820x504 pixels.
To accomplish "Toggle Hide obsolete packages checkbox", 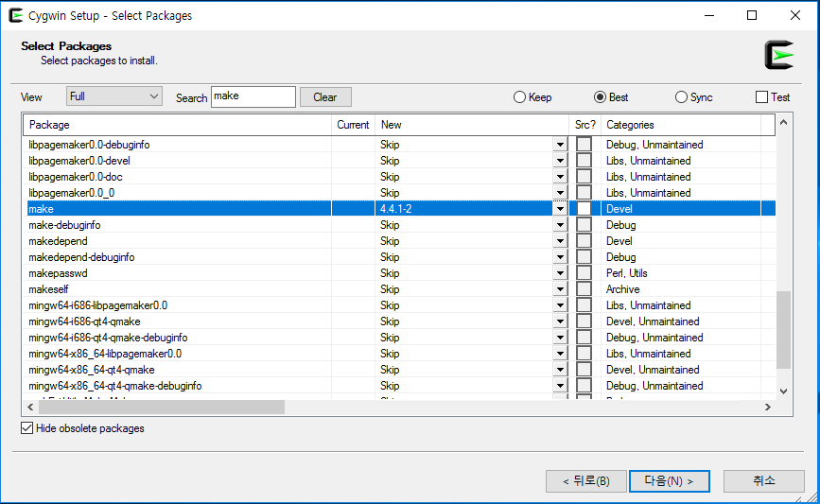I will click(x=82, y=428).
